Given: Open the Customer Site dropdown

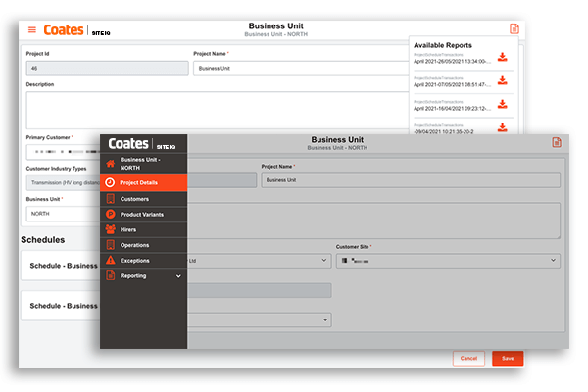Looking at the screenshot, I should [448, 261].
